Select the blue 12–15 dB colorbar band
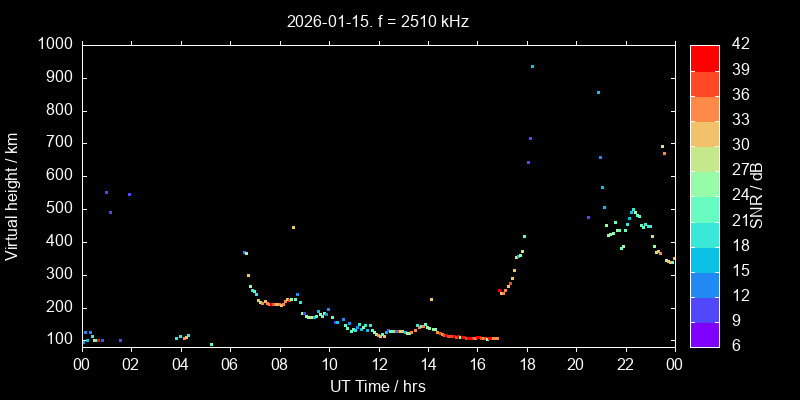Image resolution: width=800 pixels, height=400 pixels. [705, 285]
